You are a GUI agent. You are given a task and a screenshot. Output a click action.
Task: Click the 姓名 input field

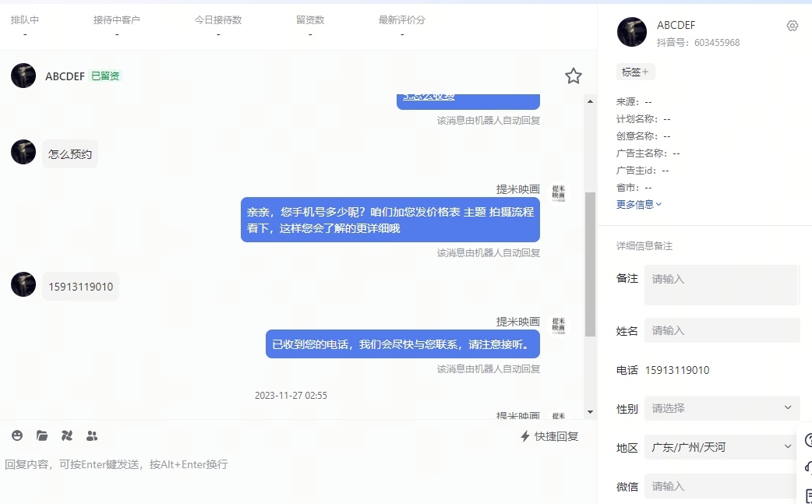click(x=722, y=330)
